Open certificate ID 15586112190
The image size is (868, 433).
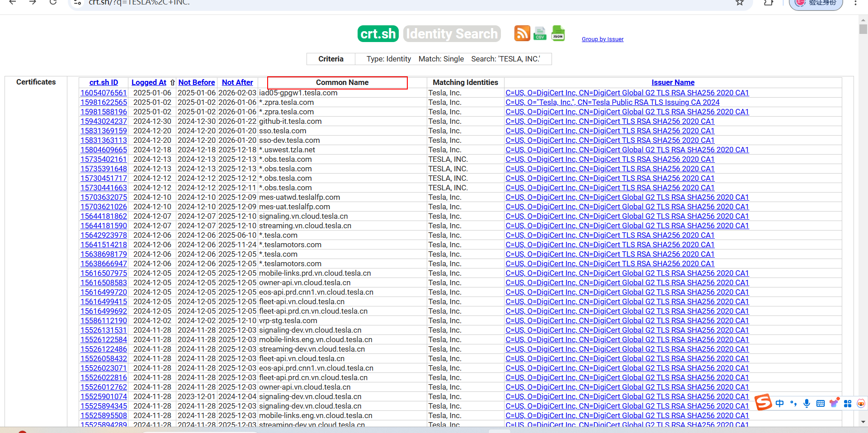104,320
